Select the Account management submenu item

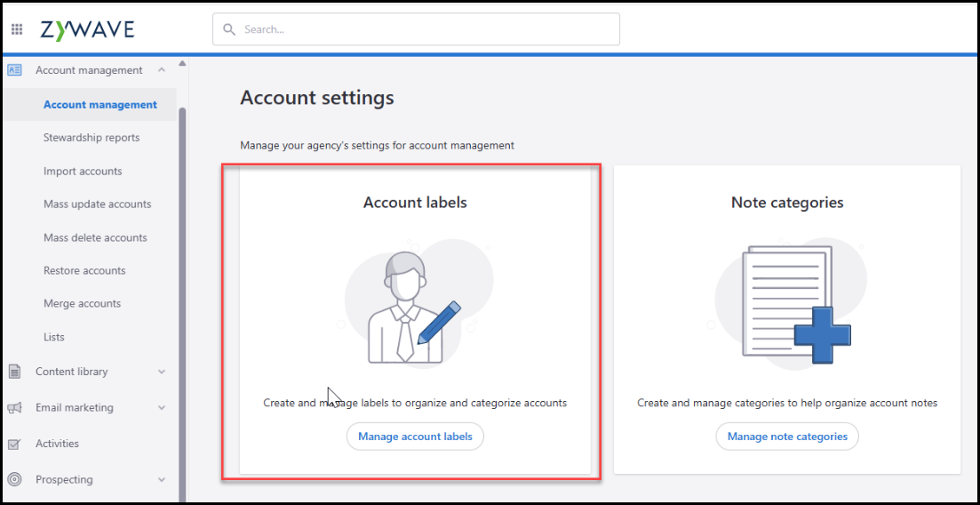click(90, 105)
